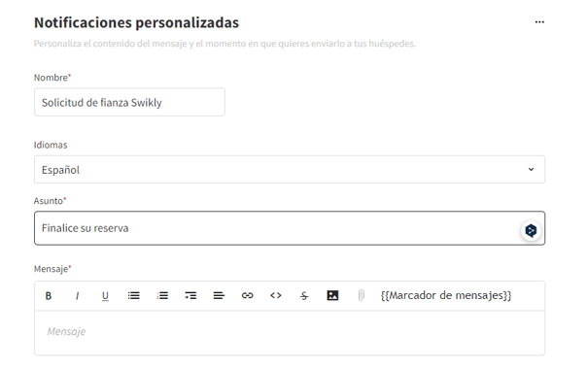Image resolution: width=588 pixels, height=367 pixels.
Task: Click the Idiomas label
Action: point(51,145)
